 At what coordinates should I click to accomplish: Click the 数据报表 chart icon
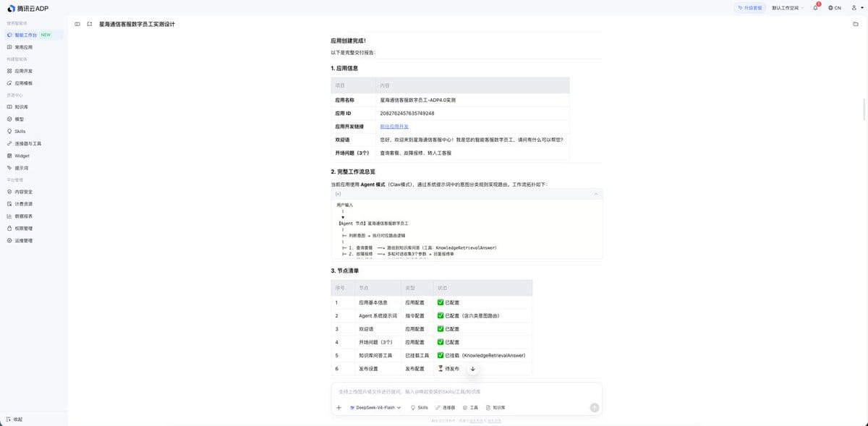[x=9, y=216]
